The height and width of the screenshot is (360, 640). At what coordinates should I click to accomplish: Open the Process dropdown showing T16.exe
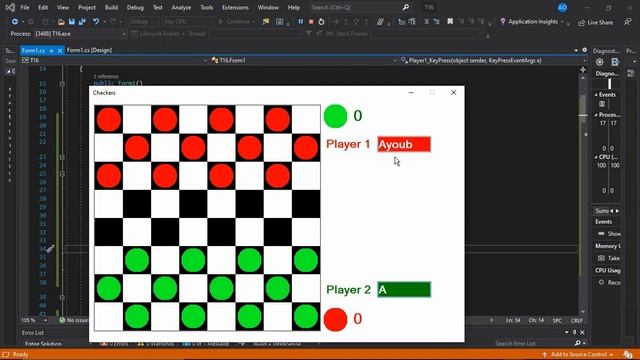[x=80, y=34]
